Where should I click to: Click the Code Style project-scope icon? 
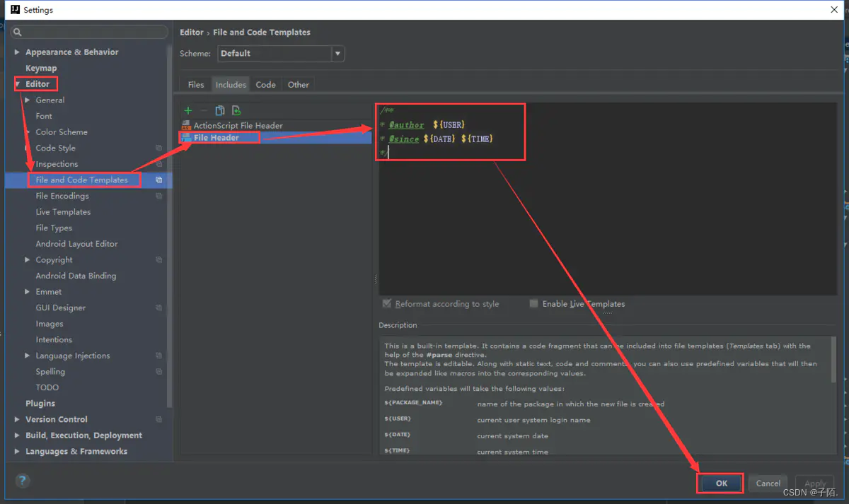pos(159,148)
